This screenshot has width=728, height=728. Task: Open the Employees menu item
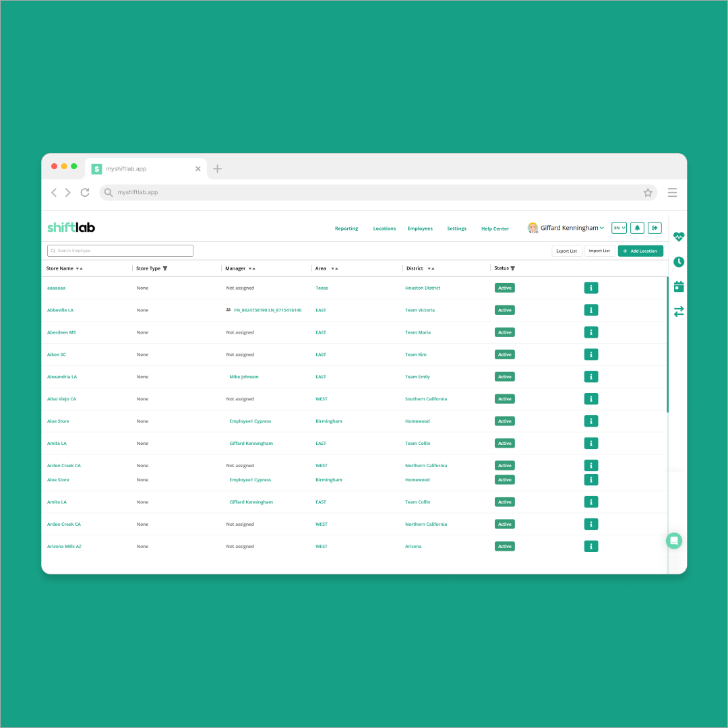click(x=420, y=229)
